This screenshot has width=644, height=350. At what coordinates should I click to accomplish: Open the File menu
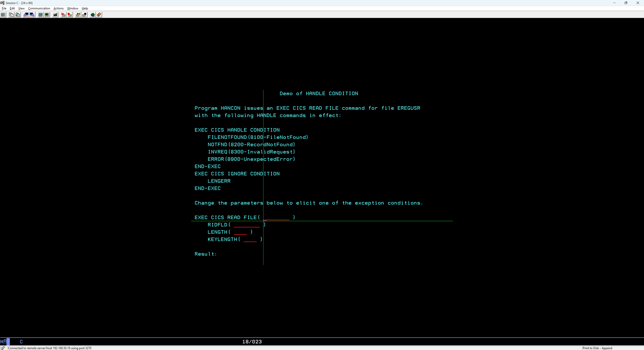pos(4,8)
